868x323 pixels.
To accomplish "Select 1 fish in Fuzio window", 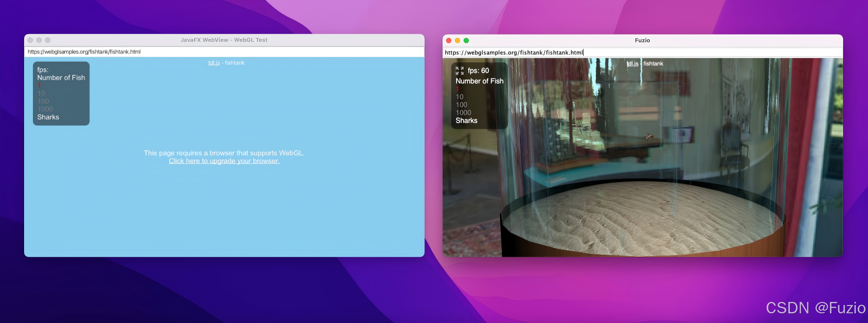I will (457, 89).
